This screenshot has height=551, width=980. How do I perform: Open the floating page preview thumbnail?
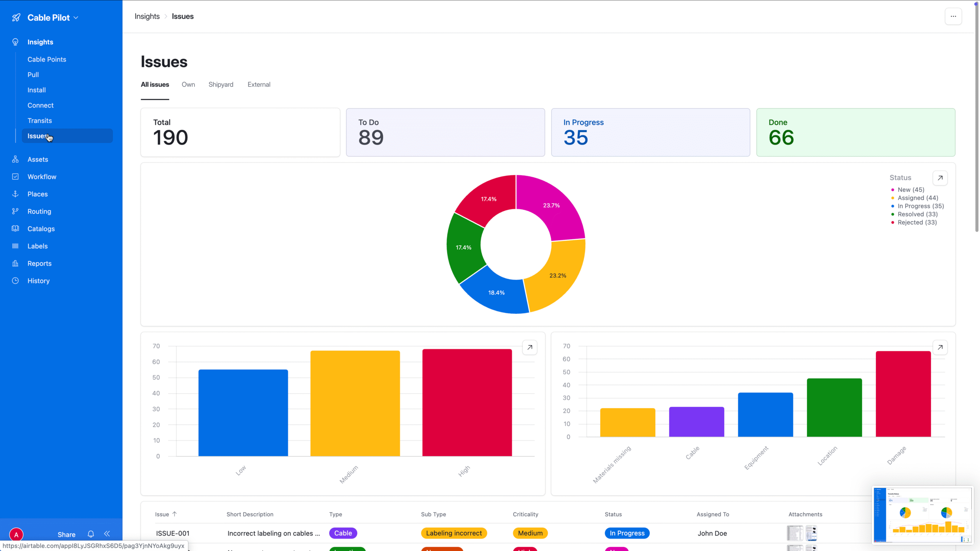tap(923, 515)
